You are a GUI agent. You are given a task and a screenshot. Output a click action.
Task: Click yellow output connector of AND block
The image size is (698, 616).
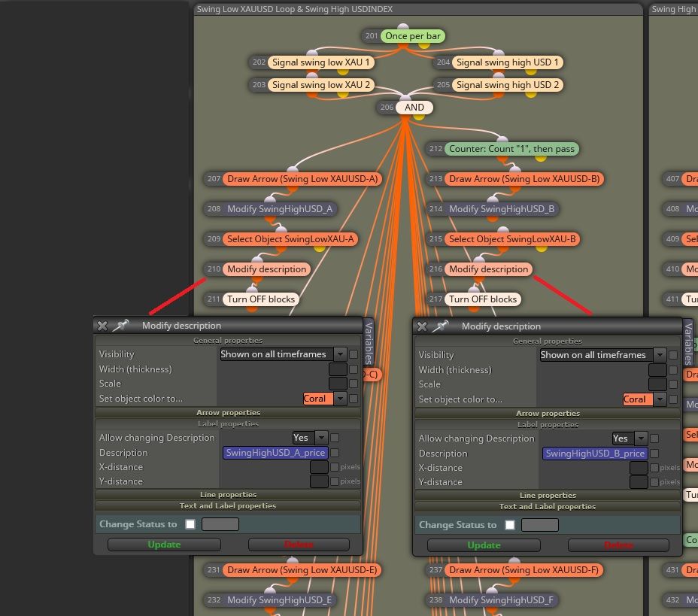(x=418, y=116)
